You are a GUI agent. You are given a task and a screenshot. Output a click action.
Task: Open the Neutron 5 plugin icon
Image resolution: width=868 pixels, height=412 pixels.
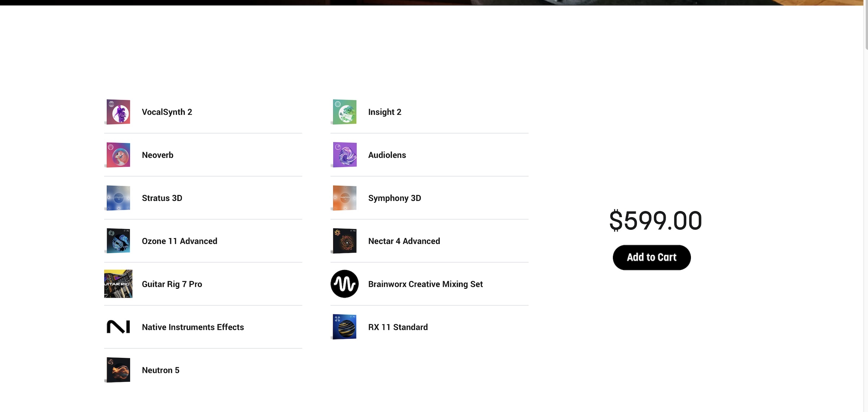(x=118, y=369)
